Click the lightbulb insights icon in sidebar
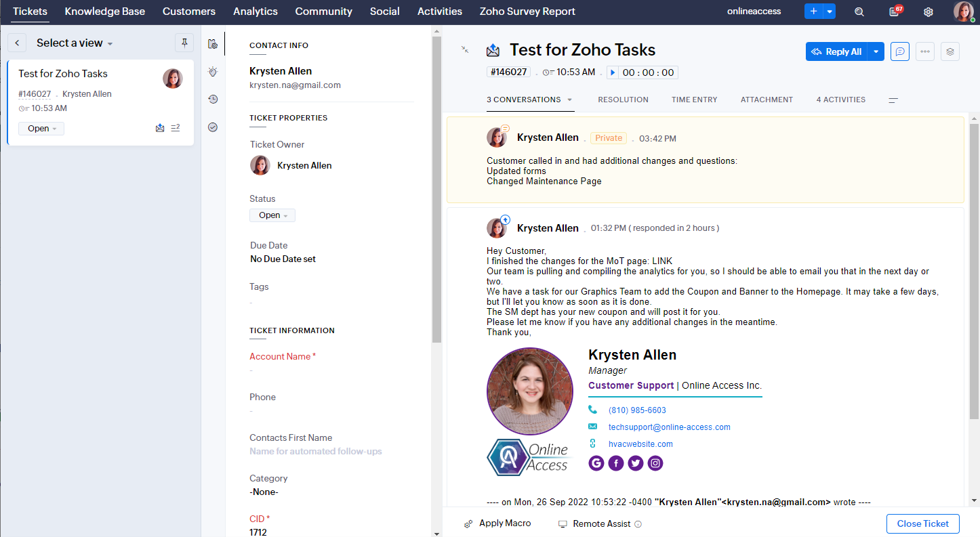Image resolution: width=980 pixels, height=537 pixels. pyautogui.click(x=213, y=71)
